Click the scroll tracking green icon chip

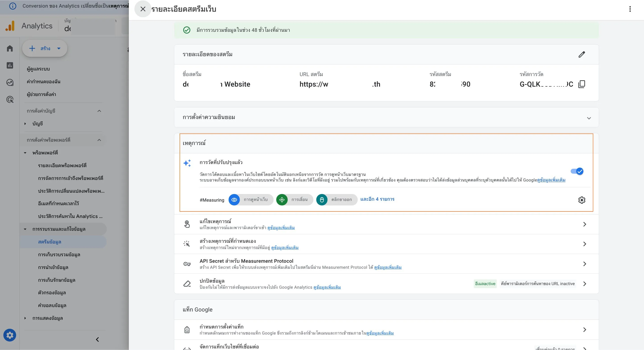tap(282, 200)
